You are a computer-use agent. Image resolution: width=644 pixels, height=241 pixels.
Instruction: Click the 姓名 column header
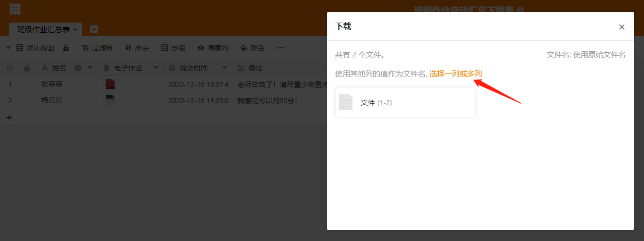click(59, 67)
